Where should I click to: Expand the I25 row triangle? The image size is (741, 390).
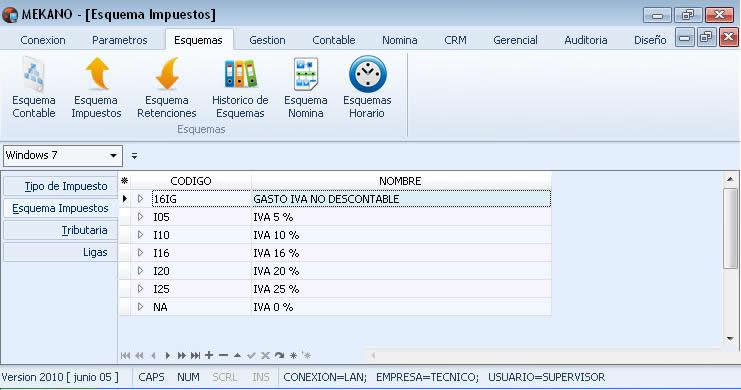pos(140,289)
